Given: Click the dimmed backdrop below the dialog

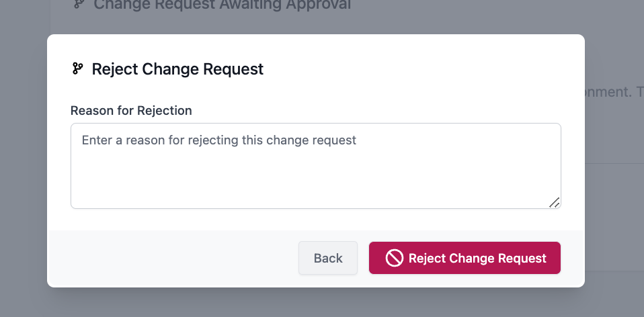Looking at the screenshot, I should click(316, 303).
